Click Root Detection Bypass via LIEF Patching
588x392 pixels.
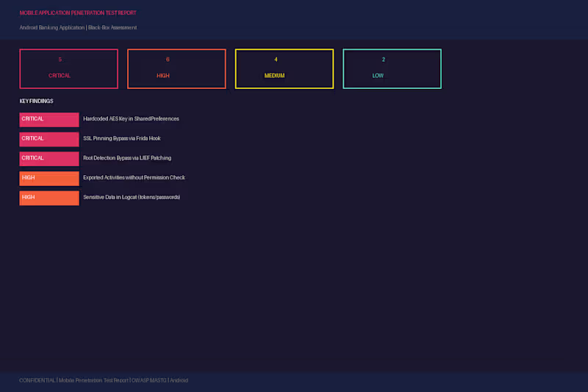click(x=127, y=158)
